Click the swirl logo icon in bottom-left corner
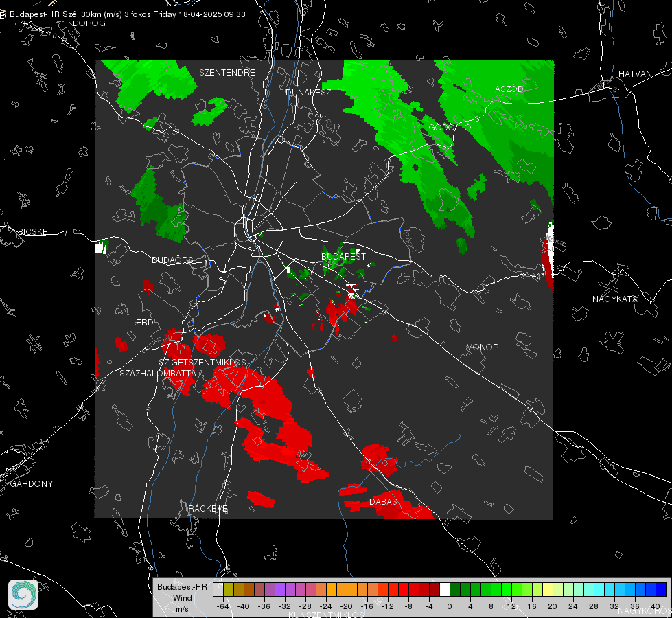672x618 pixels. [x=23, y=595]
